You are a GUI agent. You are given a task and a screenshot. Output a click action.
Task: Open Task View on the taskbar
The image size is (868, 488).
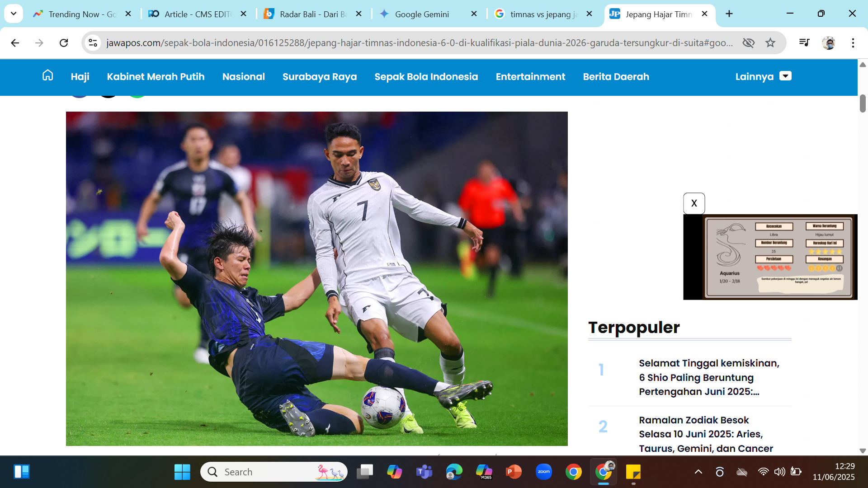pos(365,472)
